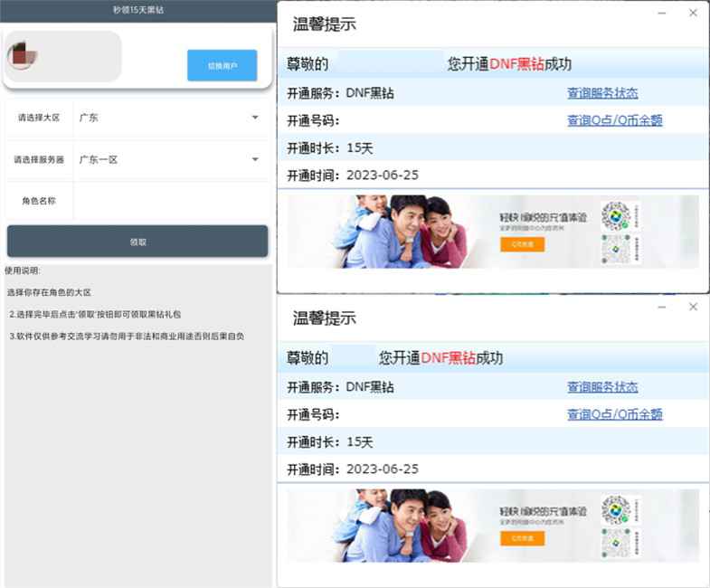Click 查询服务状态 link in lower dialog
The width and height of the screenshot is (710, 588).
pyautogui.click(x=602, y=387)
